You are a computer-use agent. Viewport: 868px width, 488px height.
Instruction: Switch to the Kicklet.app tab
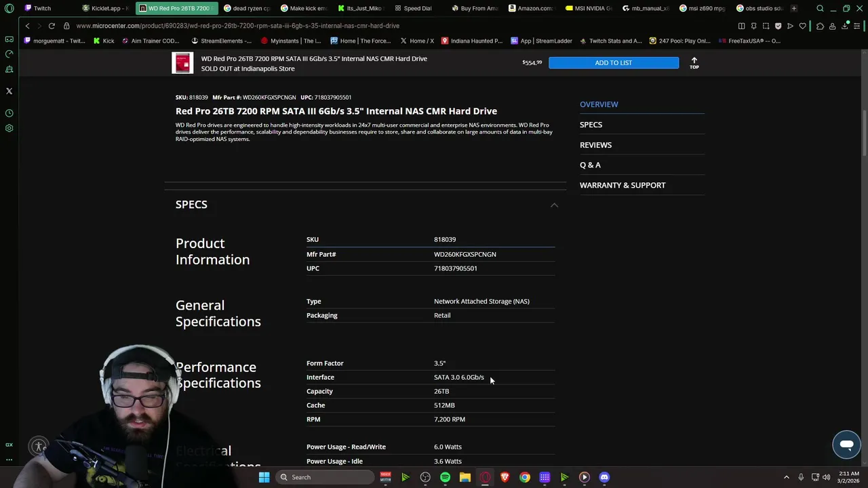(106, 8)
